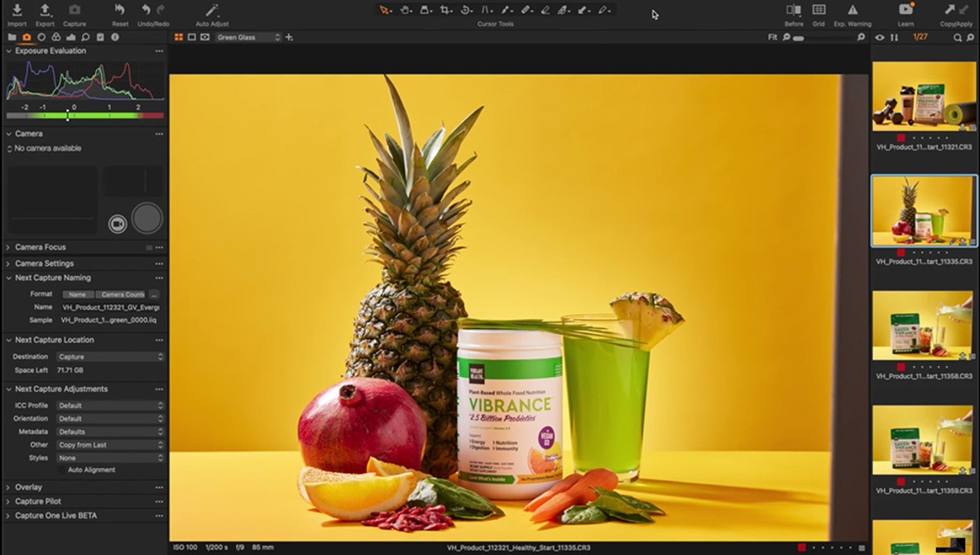Open the Orientation dropdown
980x555 pixels.
click(110, 418)
